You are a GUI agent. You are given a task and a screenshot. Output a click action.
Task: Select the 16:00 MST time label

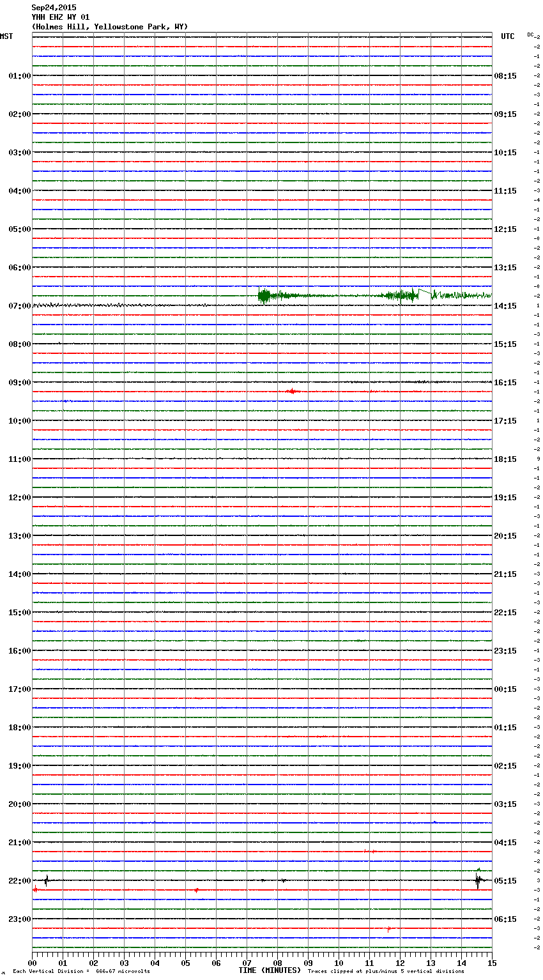point(20,651)
